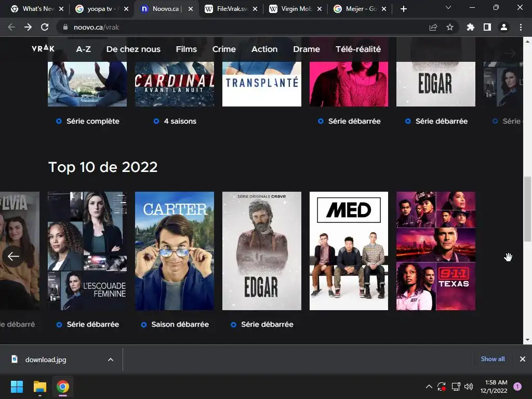The width and height of the screenshot is (532, 399).
Task: Open the download.jpg file
Action: 46,360
